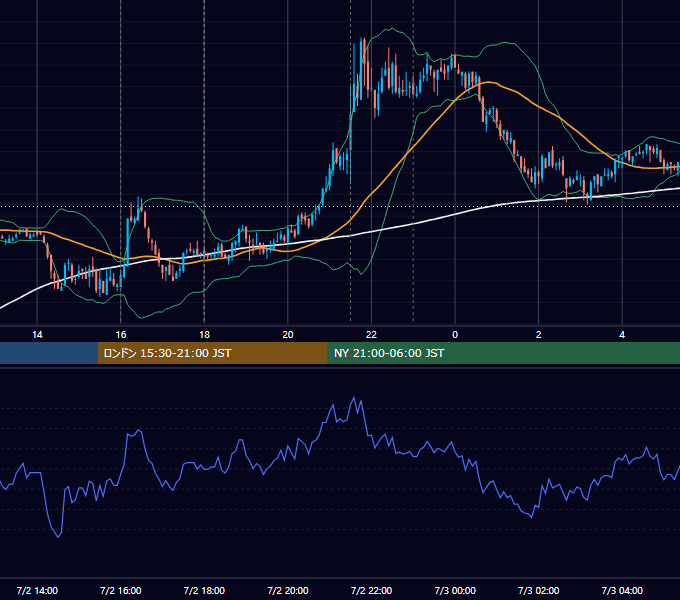Click the 7/3 00:00 time label
The width and height of the screenshot is (680, 600).
(455, 590)
